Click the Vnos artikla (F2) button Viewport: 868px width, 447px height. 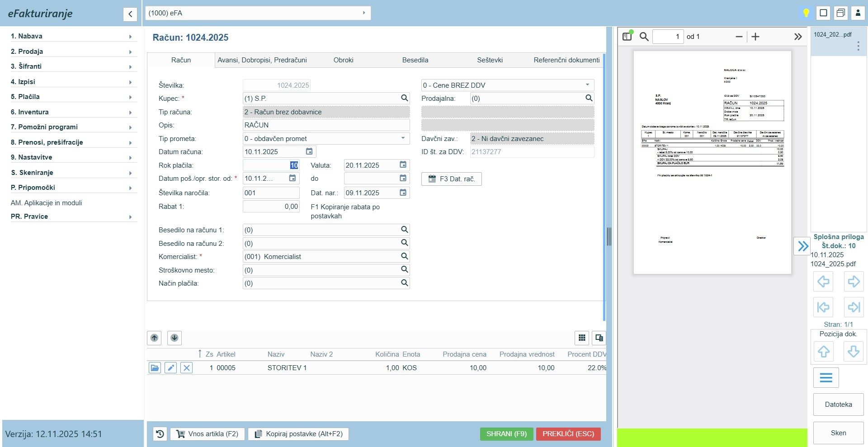pyautogui.click(x=208, y=434)
